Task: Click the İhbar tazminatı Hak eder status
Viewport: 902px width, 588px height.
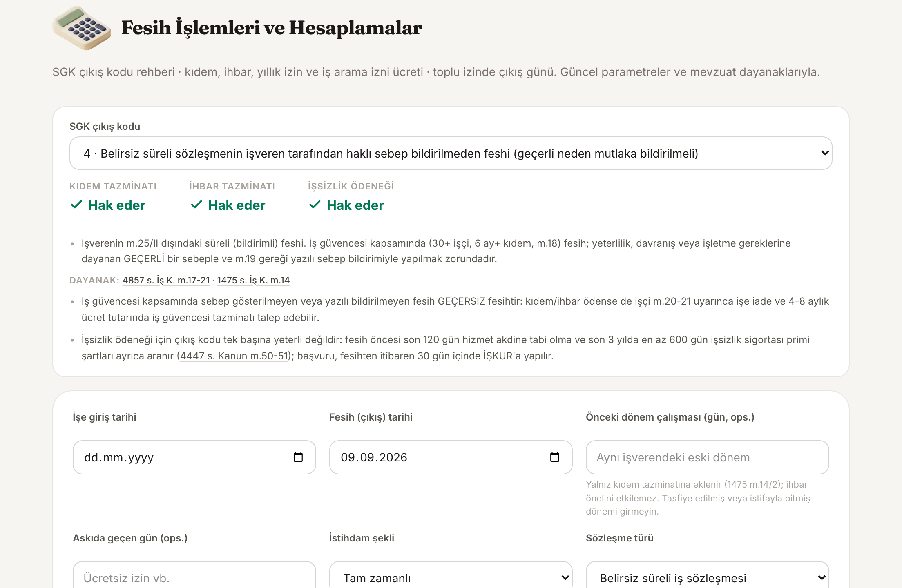Action: 228,205
